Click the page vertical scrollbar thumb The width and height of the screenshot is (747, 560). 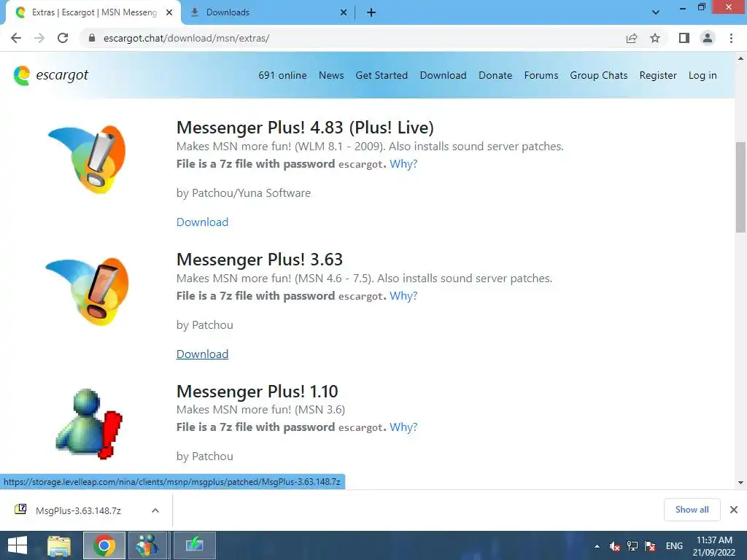click(x=740, y=187)
